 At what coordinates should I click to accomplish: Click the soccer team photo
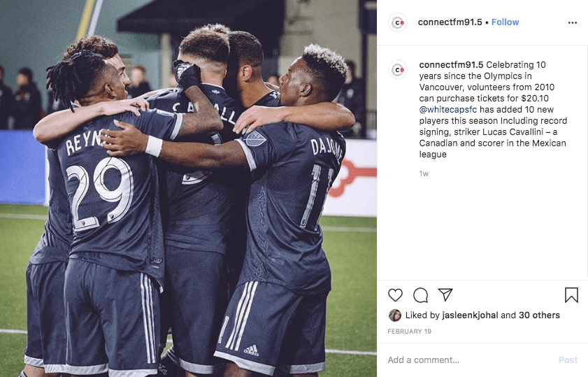tap(188, 188)
